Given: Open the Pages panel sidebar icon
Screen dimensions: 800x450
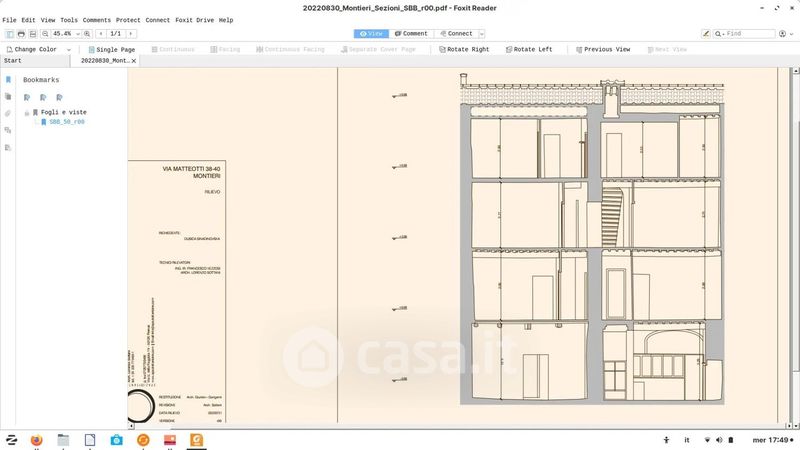Looking at the screenshot, I should pyautogui.click(x=8, y=97).
